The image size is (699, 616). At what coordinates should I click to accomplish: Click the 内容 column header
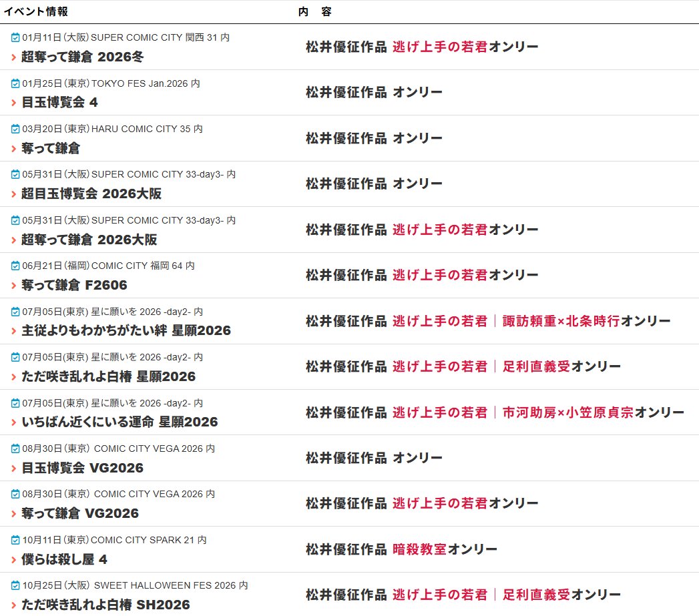pyautogui.click(x=314, y=11)
